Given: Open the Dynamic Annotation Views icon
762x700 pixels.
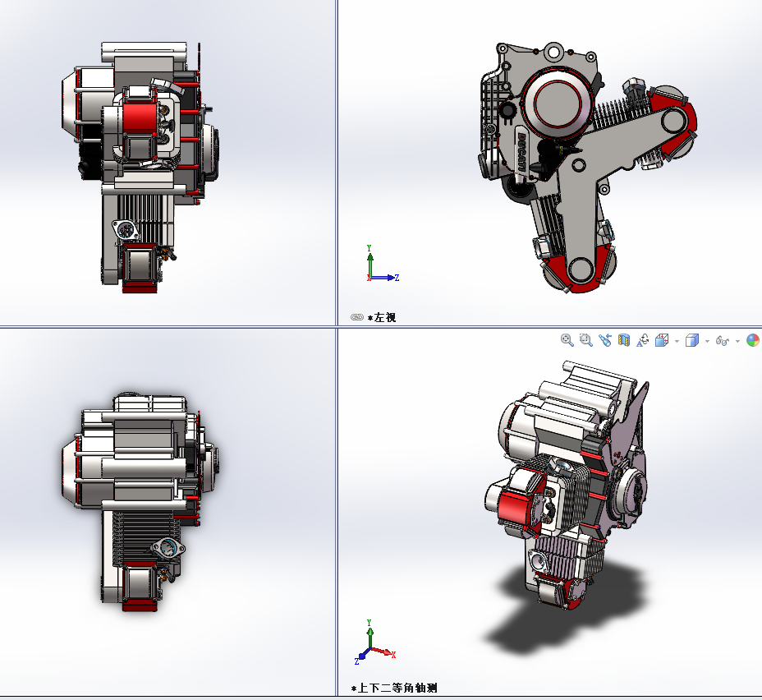Looking at the screenshot, I should pyautogui.click(x=643, y=340).
